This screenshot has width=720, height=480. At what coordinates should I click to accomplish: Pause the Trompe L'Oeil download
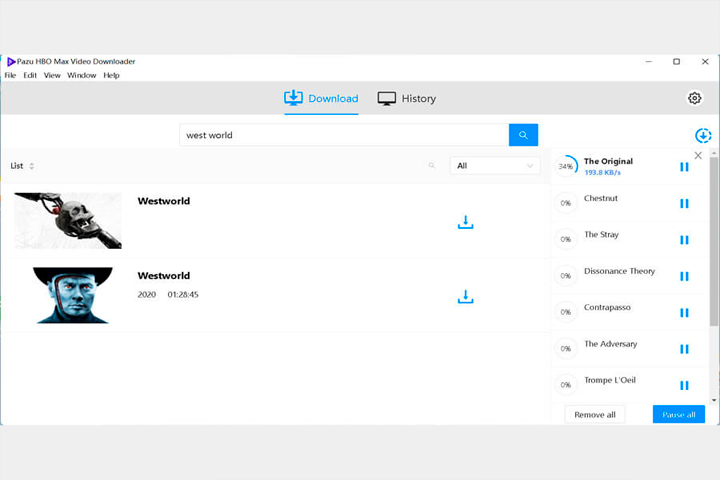pyautogui.click(x=684, y=385)
